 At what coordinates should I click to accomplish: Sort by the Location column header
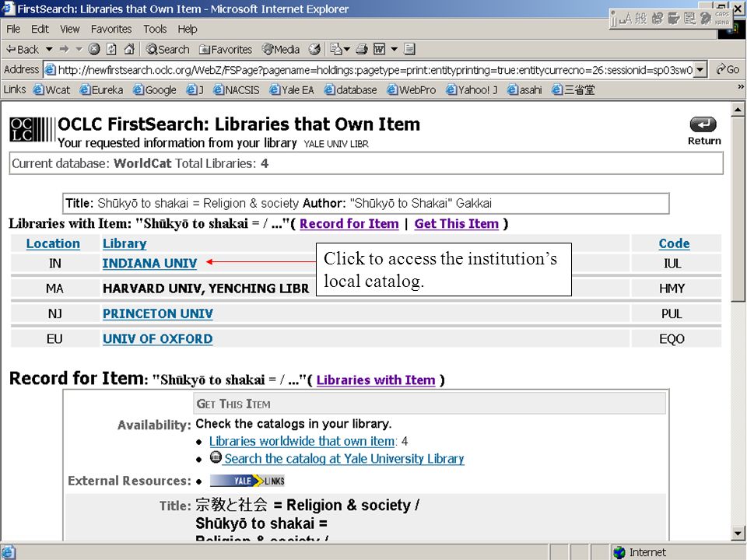53,243
